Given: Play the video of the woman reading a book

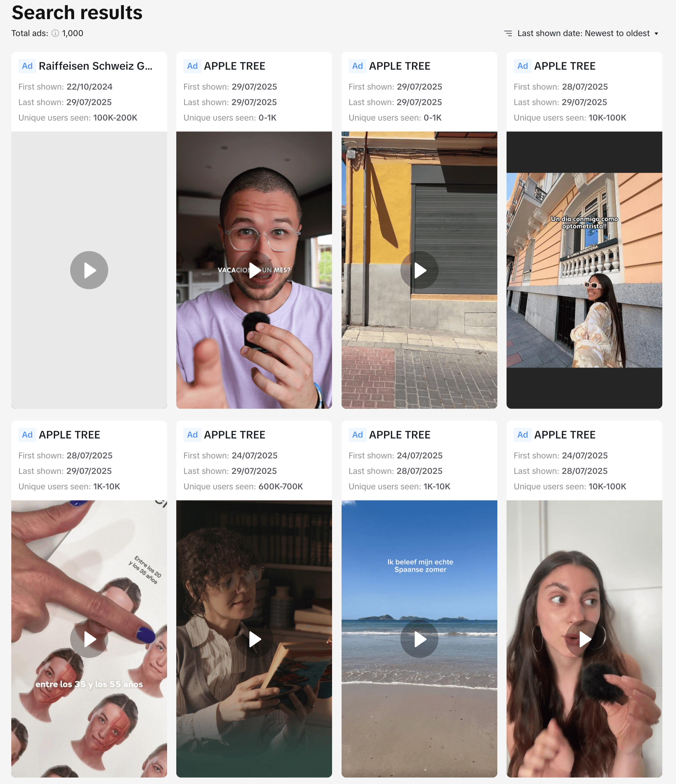Looking at the screenshot, I should pos(254,639).
